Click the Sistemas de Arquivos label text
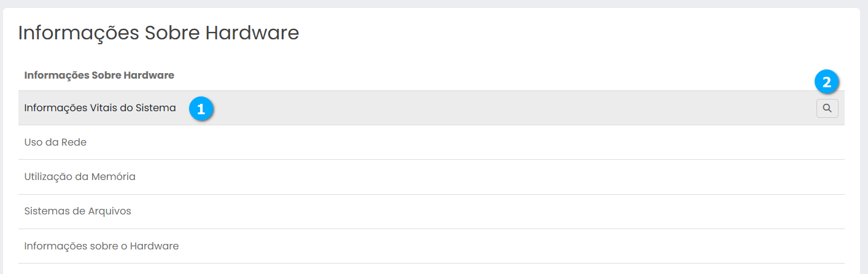 pos(77,211)
